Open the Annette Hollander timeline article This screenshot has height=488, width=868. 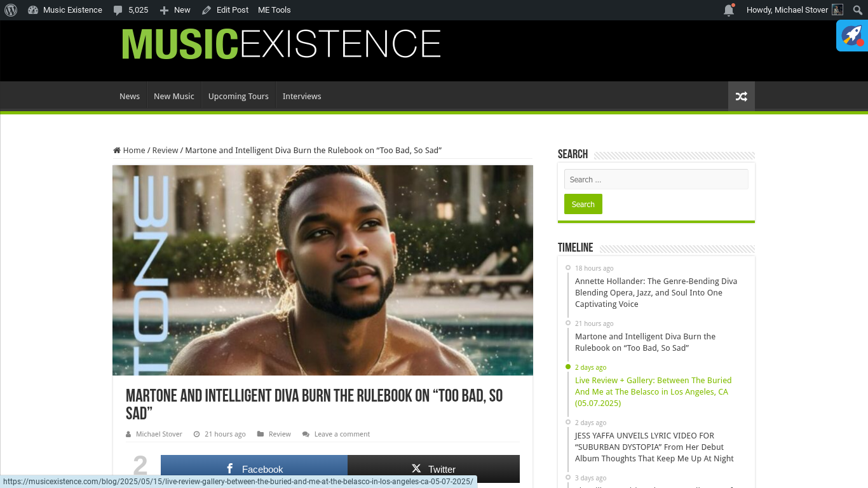656,292
